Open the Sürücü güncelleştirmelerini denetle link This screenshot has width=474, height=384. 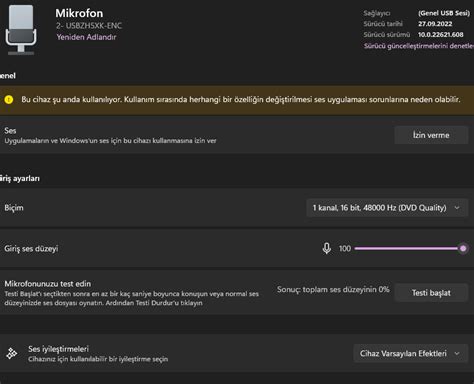[x=419, y=46]
